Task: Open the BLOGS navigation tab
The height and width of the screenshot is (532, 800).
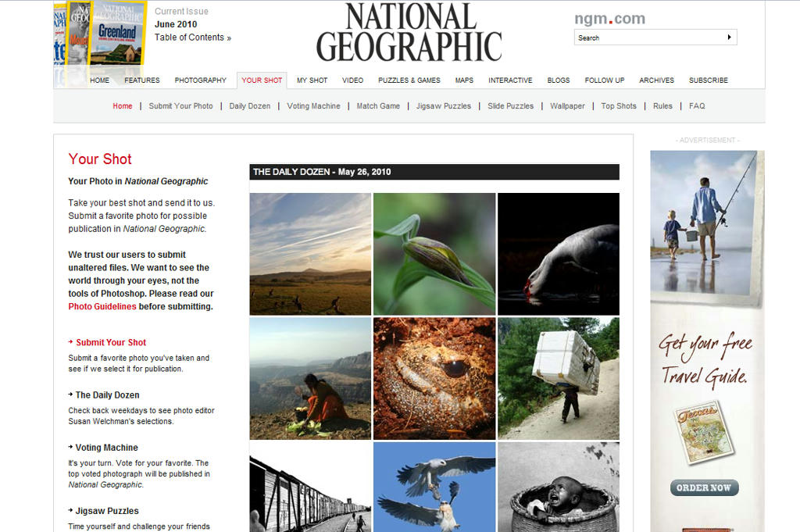Action: (559, 80)
